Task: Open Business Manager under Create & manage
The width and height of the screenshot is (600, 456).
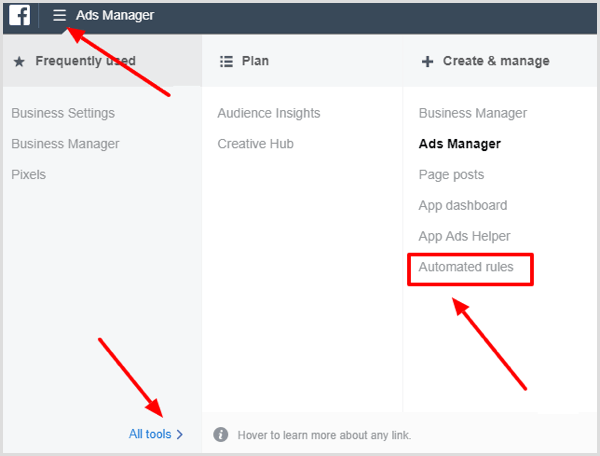Action: point(473,113)
